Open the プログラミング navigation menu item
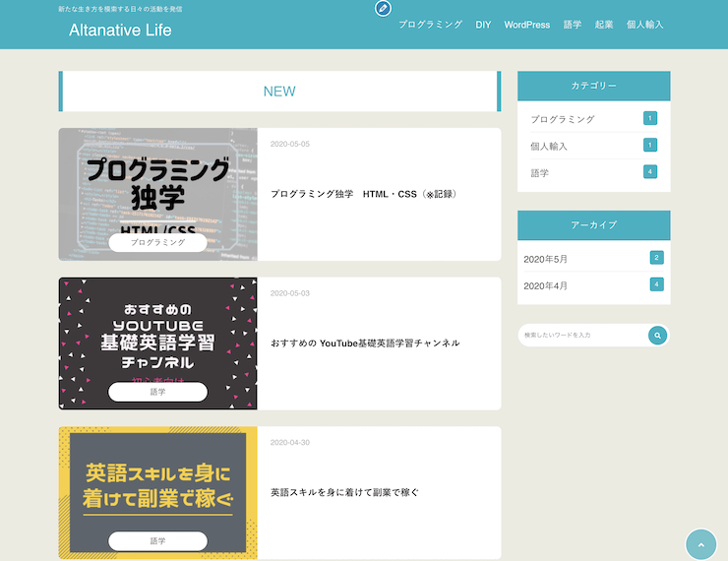 [x=430, y=25]
